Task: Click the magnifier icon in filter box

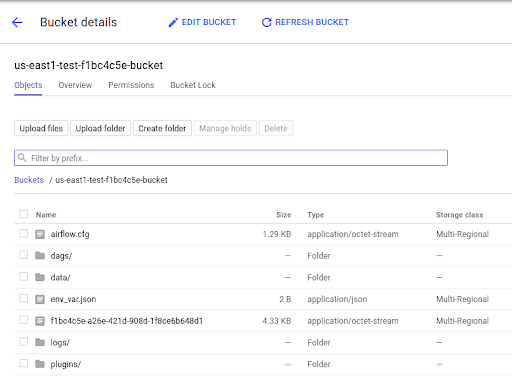Action: point(22,158)
